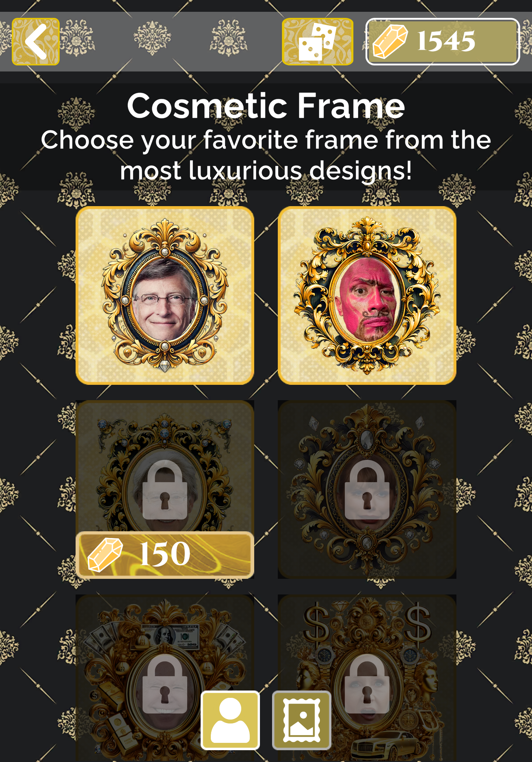Click the 'Choose your favorite frame' description text
This screenshot has height=762, width=532.
pyautogui.click(x=266, y=155)
